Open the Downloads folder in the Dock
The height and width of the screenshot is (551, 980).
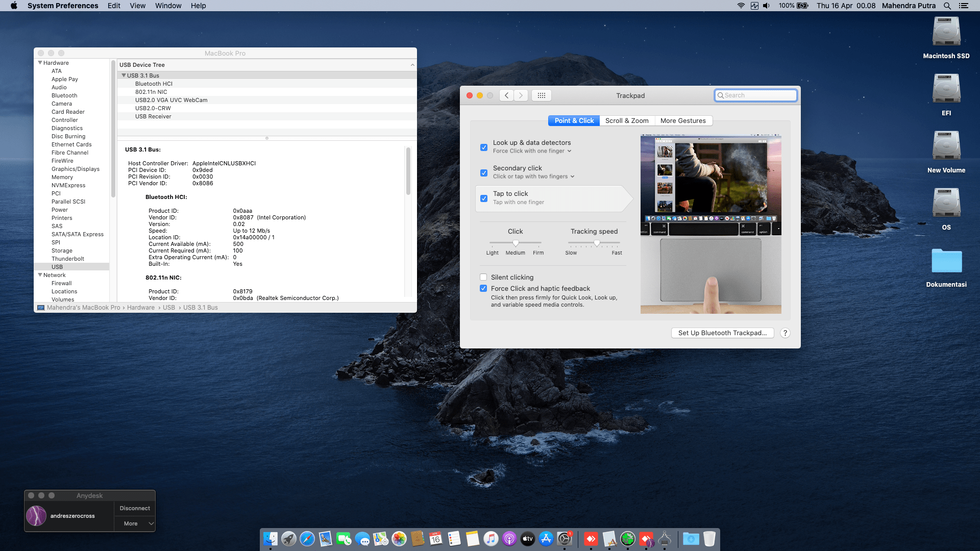pyautogui.click(x=691, y=539)
